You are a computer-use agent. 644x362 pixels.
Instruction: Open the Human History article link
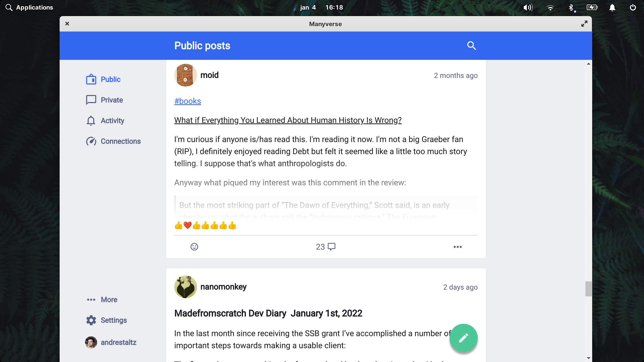(288, 120)
